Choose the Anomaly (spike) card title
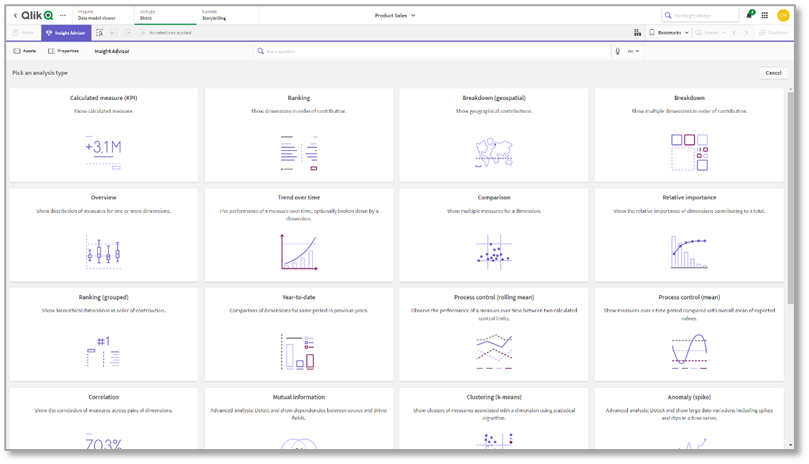This screenshot has width=809, height=464. pyautogui.click(x=689, y=397)
